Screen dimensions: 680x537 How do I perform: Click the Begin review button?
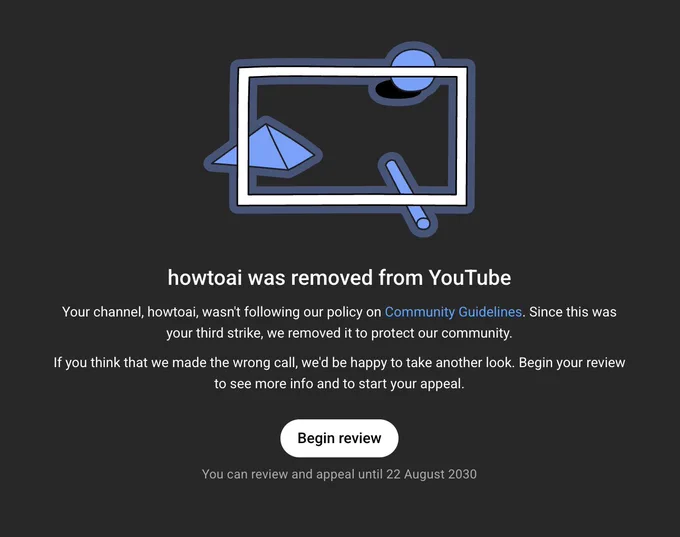coord(339,438)
